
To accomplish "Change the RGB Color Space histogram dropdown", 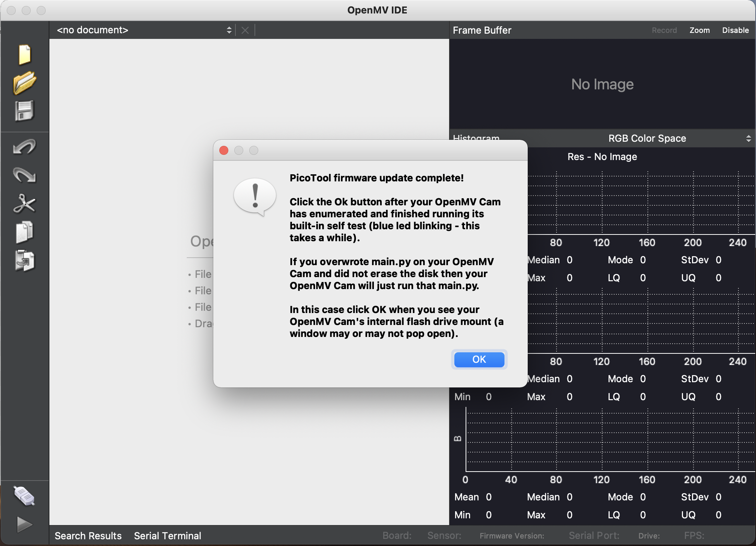I will tap(748, 138).
